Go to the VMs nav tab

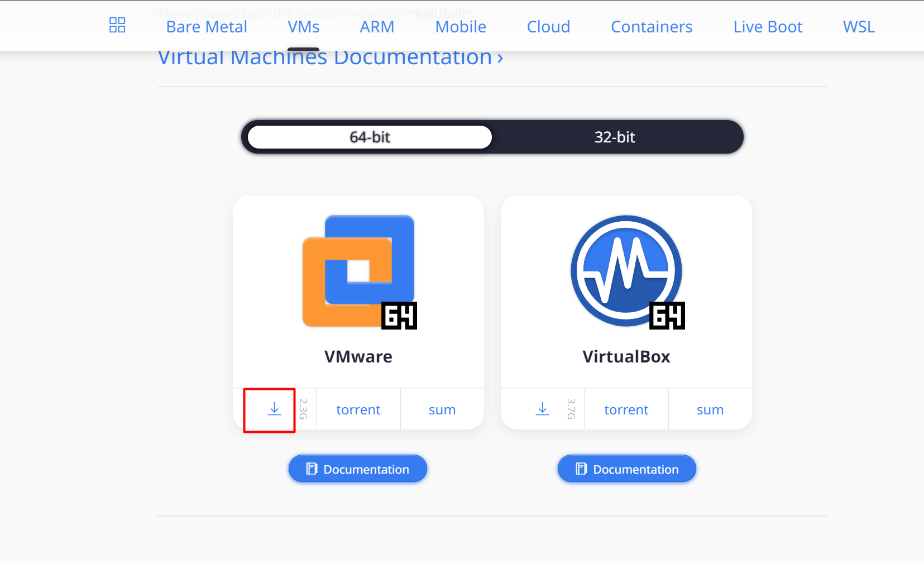click(x=303, y=27)
